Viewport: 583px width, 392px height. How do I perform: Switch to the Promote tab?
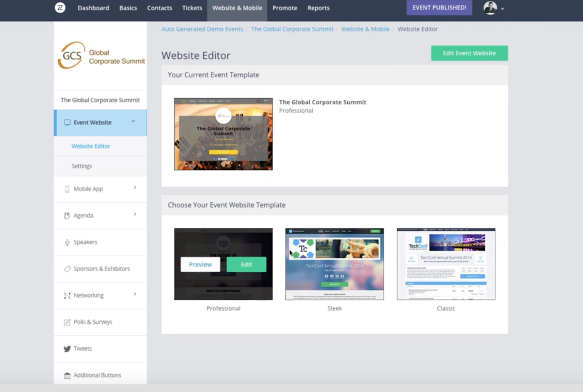point(285,7)
